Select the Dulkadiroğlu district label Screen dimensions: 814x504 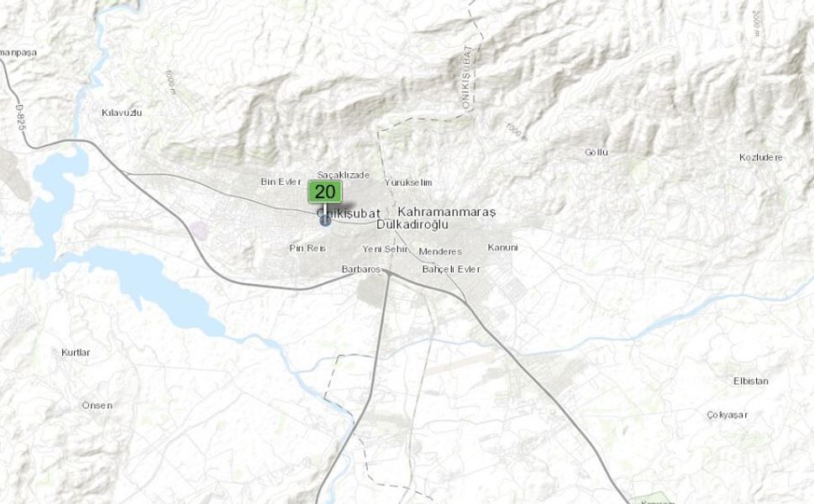[412, 225]
